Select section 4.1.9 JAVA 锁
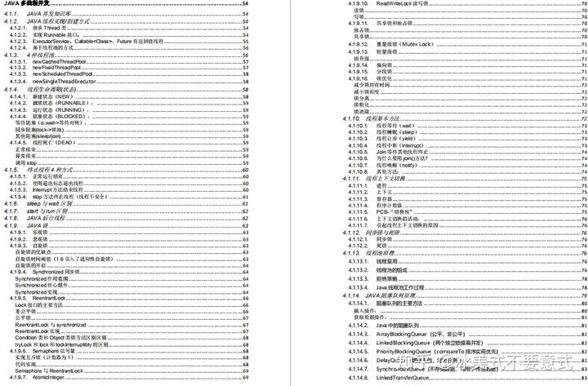This screenshot has width=588, height=386. (x=127, y=225)
